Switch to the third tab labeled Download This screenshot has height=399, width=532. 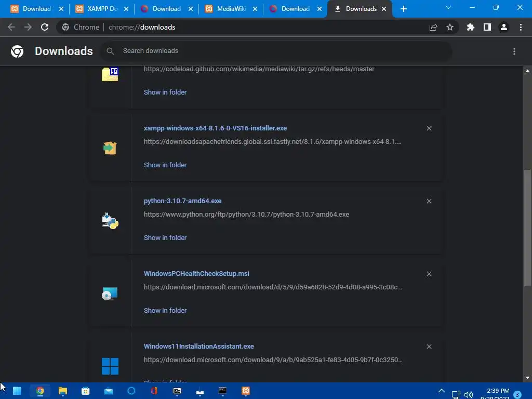click(167, 9)
